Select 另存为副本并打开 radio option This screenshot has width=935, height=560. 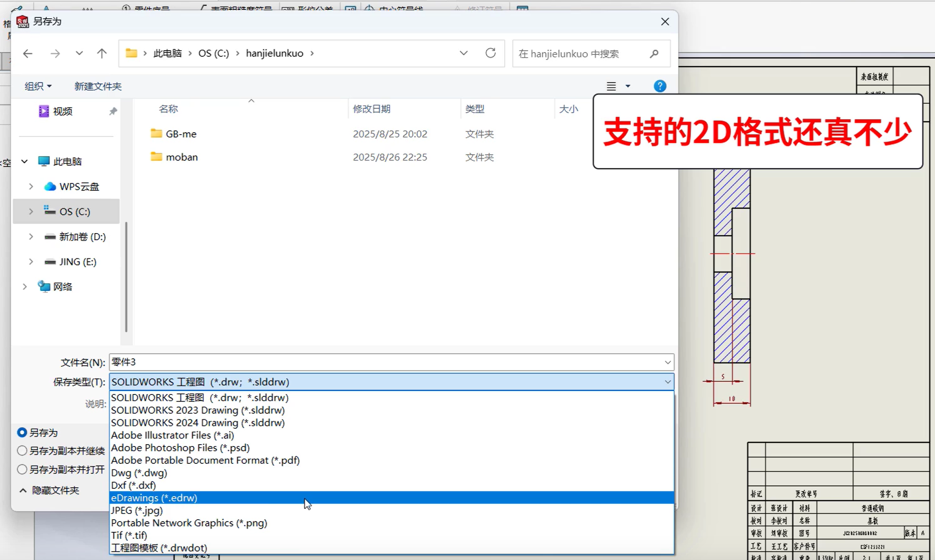point(22,469)
